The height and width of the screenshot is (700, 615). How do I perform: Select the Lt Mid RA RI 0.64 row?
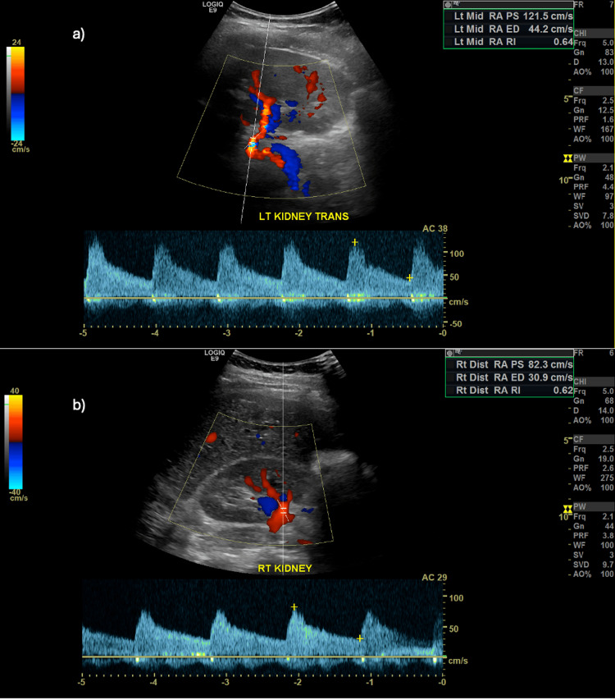(509, 42)
